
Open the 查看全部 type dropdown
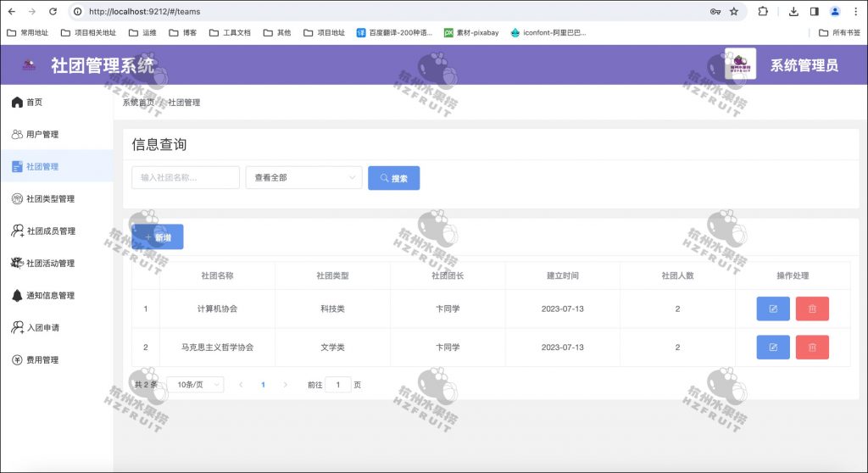coord(303,178)
